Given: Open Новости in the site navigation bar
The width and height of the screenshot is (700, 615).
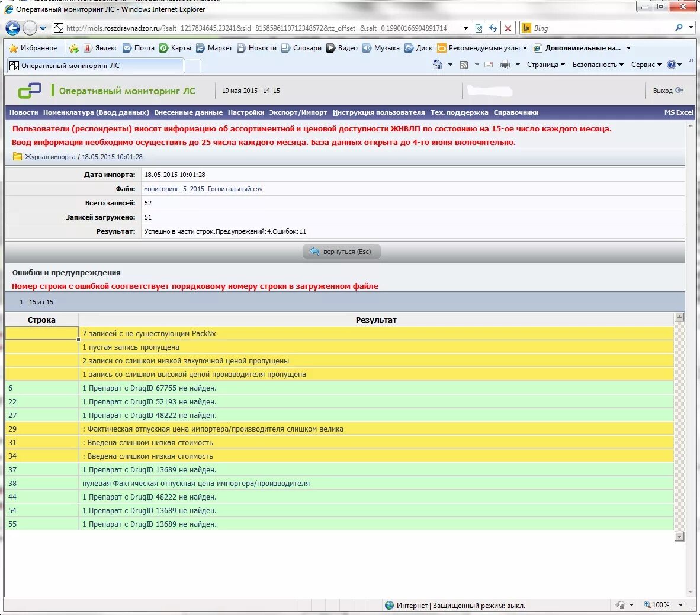Looking at the screenshot, I should coord(24,112).
